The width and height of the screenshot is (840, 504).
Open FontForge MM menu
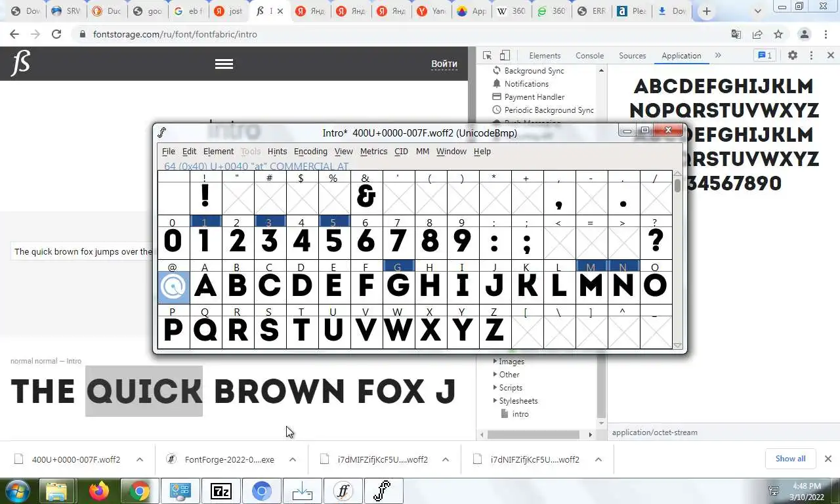[x=423, y=152]
